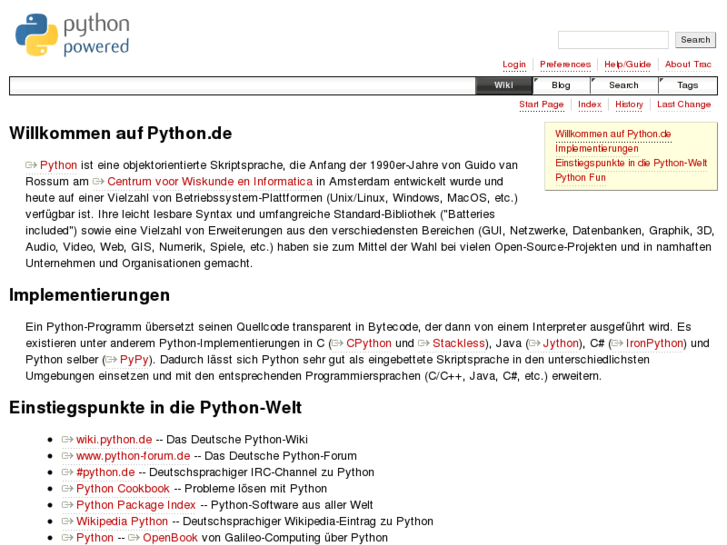Click external-link icon before Stackless

pyautogui.click(x=424, y=343)
